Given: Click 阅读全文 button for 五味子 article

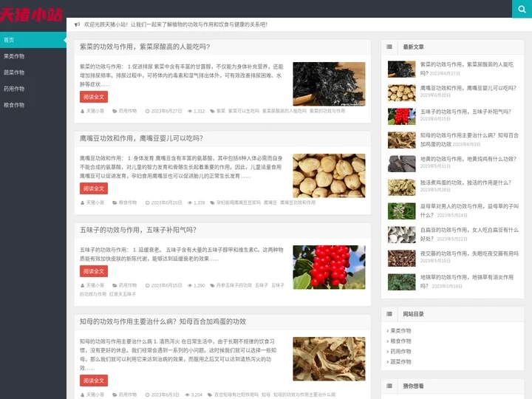Looking at the screenshot, I should click(x=94, y=271).
